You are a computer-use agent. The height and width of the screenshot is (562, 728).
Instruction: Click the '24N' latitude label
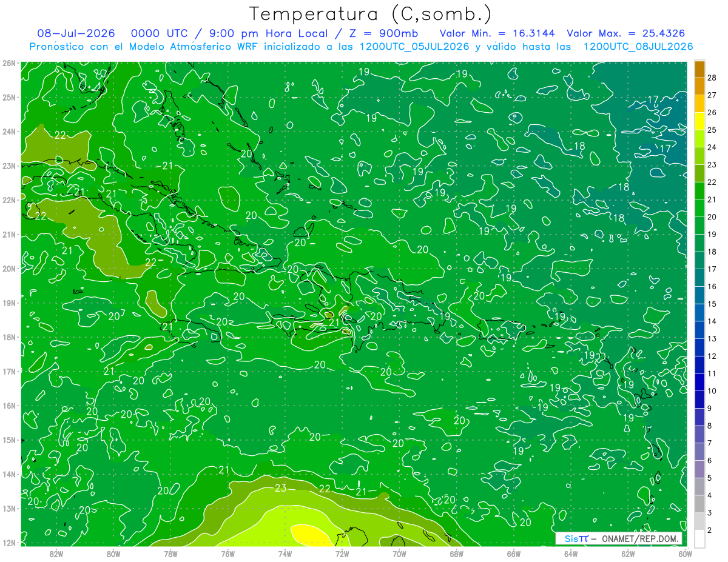tap(8, 132)
